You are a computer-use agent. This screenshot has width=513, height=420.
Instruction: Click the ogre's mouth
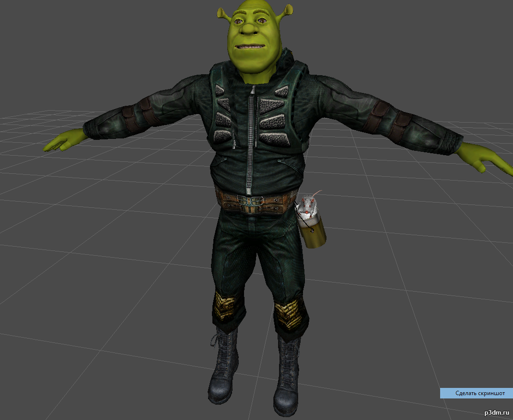tap(251, 47)
